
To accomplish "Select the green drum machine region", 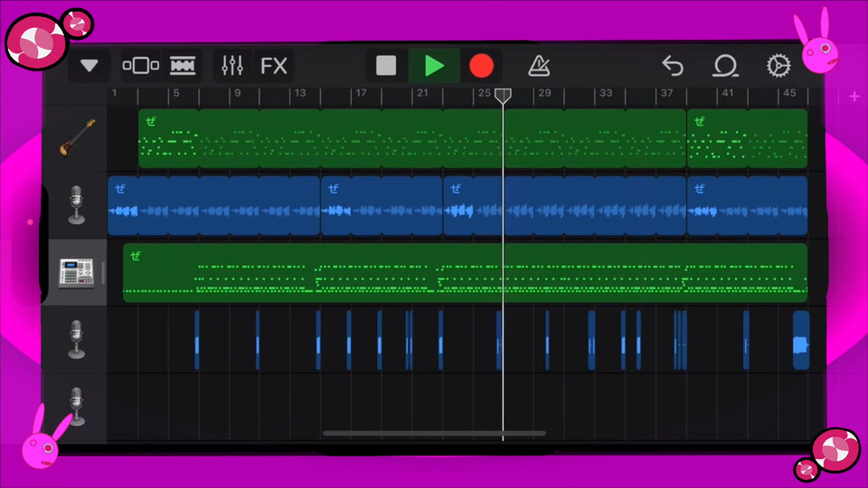I will pos(465,273).
